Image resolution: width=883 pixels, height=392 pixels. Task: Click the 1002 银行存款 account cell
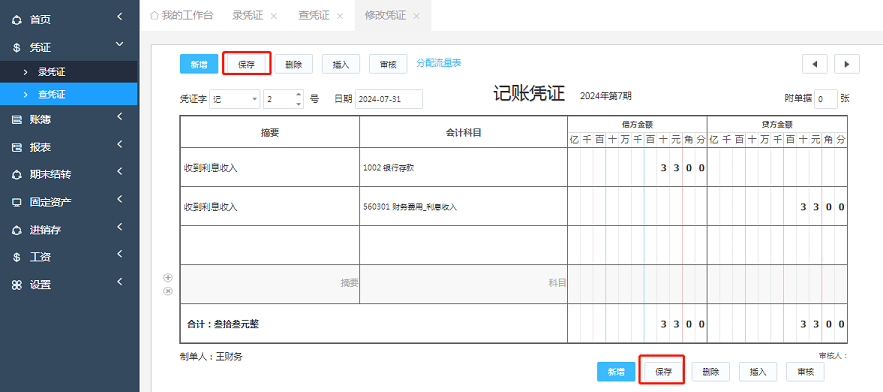[463, 168]
